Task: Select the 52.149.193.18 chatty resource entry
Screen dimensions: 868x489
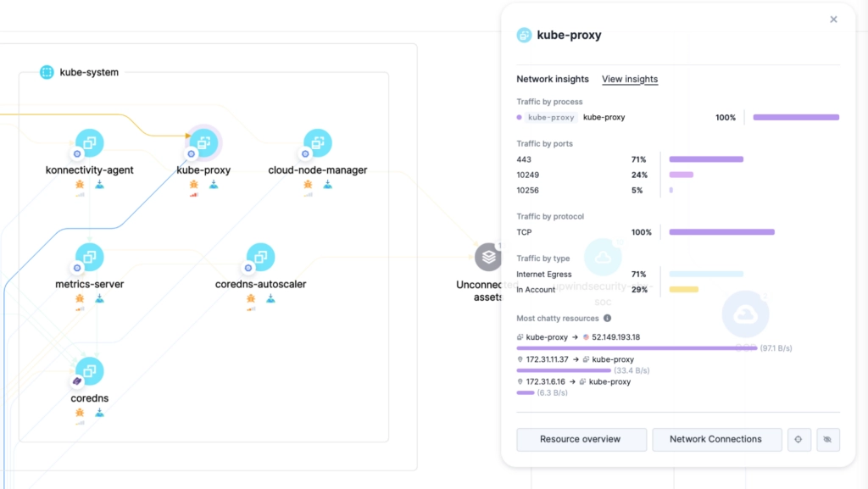Action: coord(615,337)
